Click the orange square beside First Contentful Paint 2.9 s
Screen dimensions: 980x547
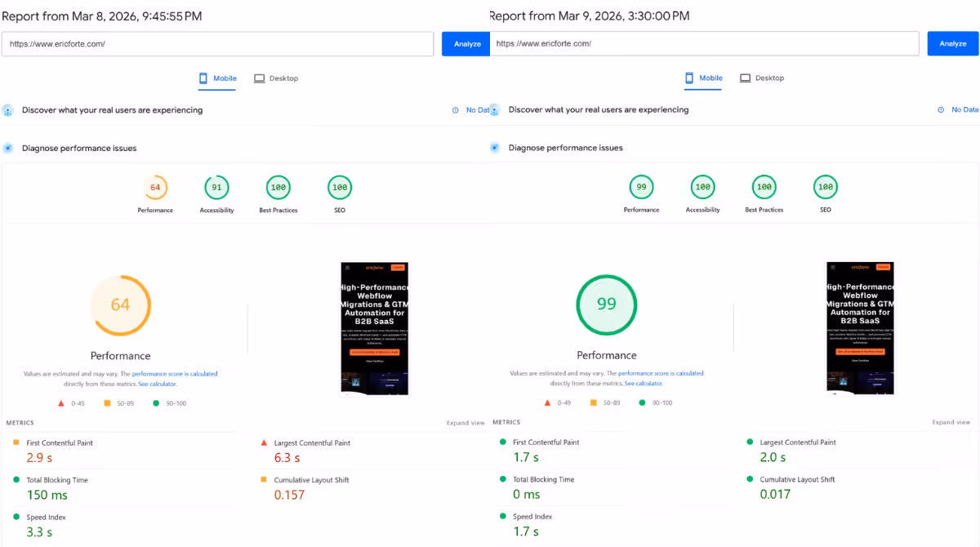click(16, 442)
